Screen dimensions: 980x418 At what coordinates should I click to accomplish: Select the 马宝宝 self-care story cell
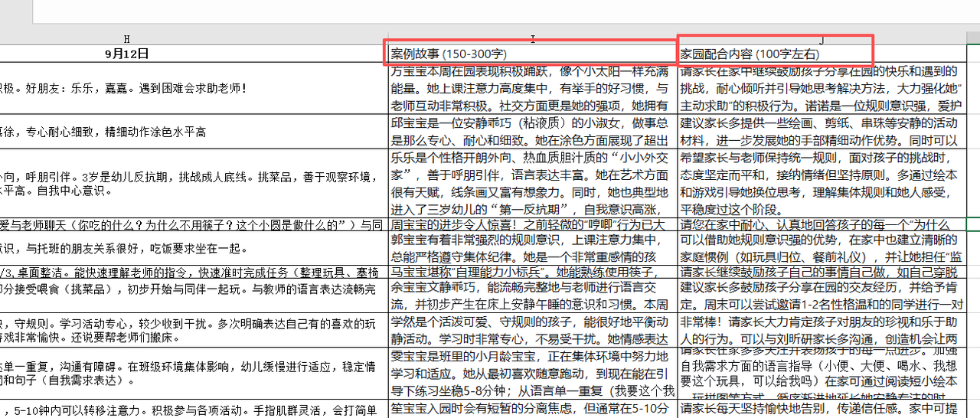click(533, 272)
